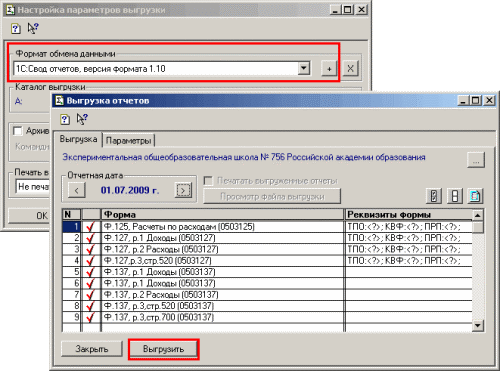Screen dimensions: 500x371
Task: Click the Выгрузка отчетов title bar app icon
Action: tap(59, 100)
